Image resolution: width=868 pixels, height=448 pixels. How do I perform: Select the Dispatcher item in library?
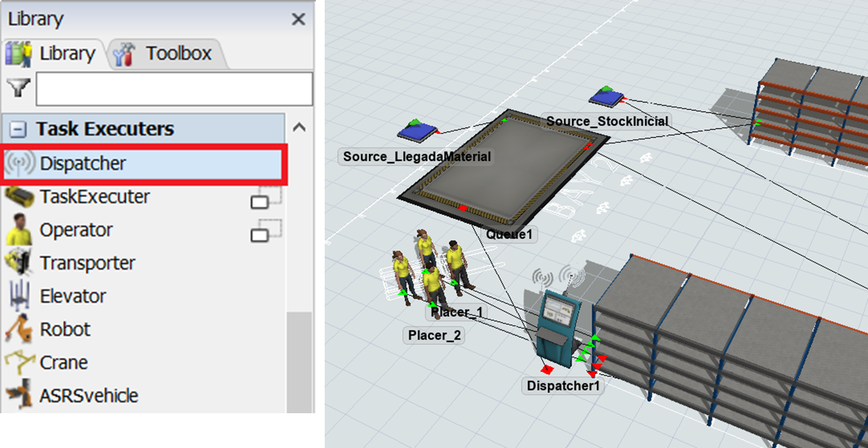pyautogui.click(x=82, y=164)
